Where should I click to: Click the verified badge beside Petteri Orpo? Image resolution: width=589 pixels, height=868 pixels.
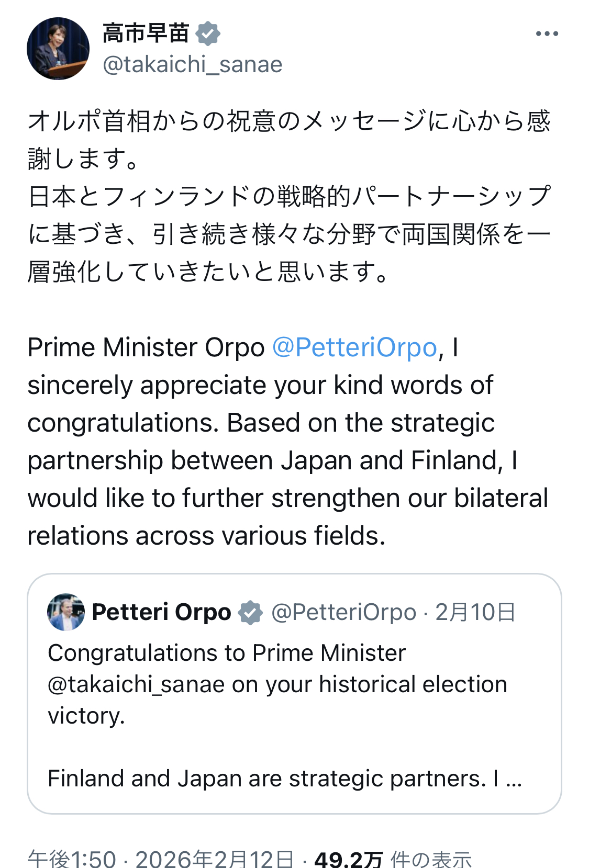pos(250,612)
